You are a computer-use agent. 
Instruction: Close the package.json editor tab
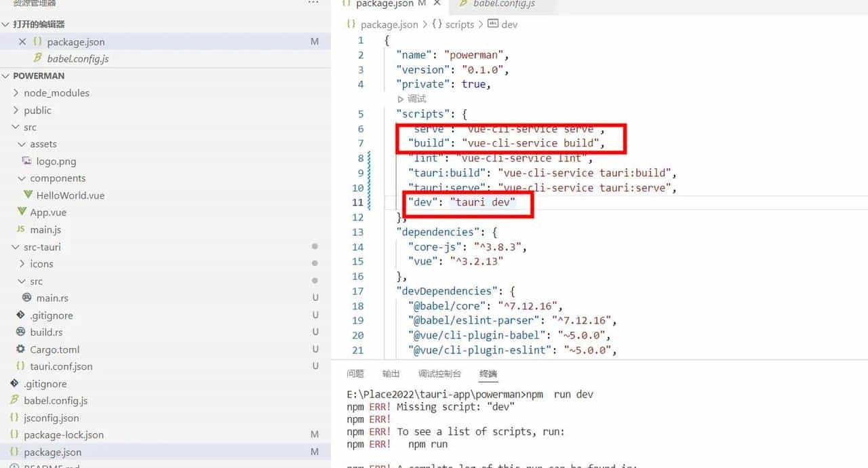coord(437,3)
